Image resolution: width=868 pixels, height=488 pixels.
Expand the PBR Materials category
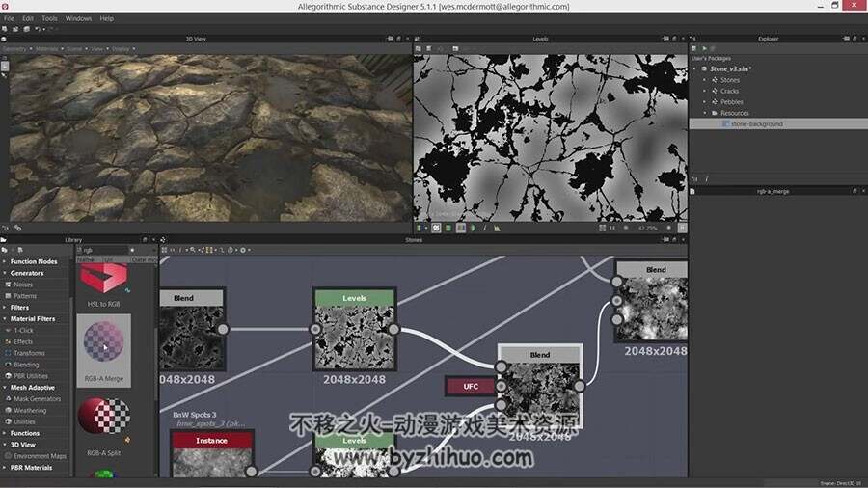point(5,468)
